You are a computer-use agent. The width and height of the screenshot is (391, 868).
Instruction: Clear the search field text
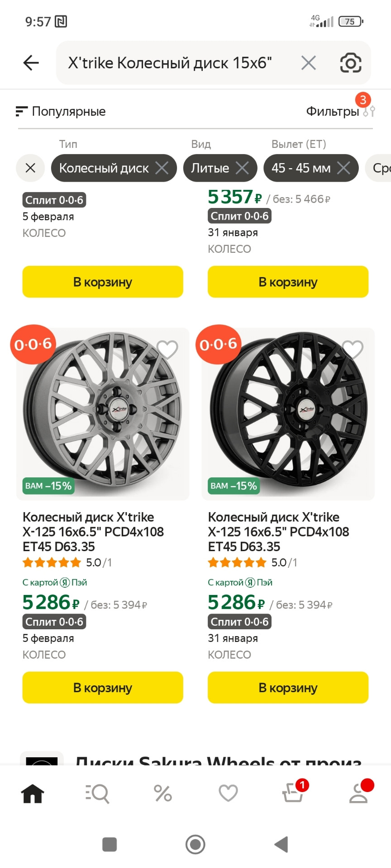click(x=309, y=63)
